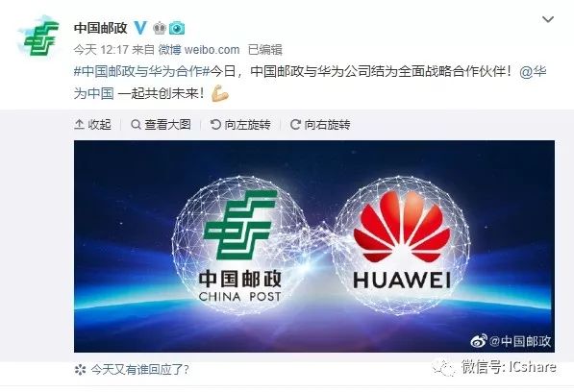This screenshot has width=574, height=392.
Task: Open the 今天 12:17 timestamp link
Action: click(x=101, y=50)
